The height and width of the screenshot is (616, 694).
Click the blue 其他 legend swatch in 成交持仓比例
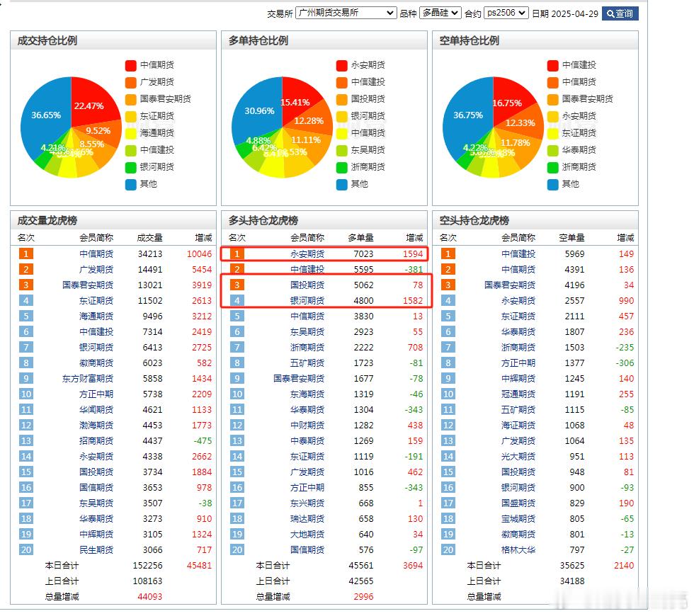tap(130, 185)
